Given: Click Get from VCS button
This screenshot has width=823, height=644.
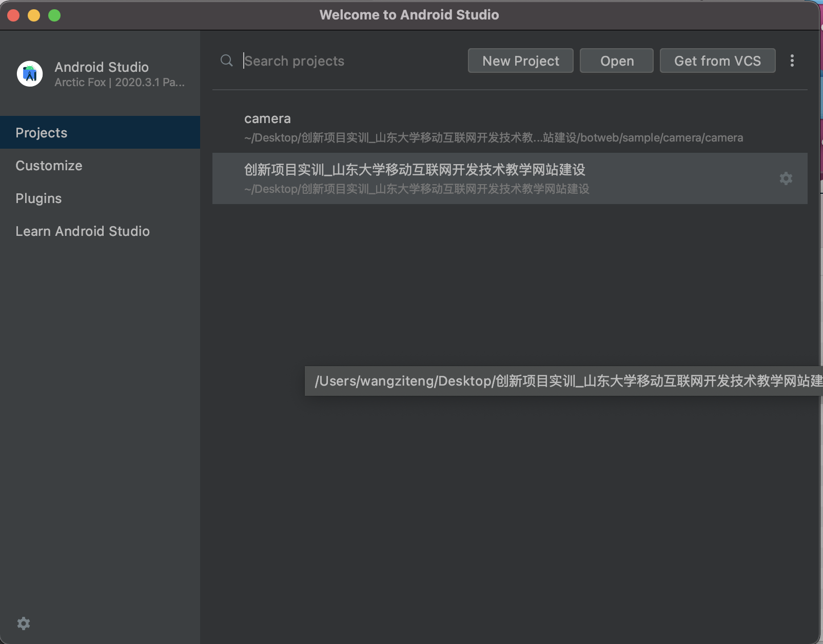Looking at the screenshot, I should [x=717, y=61].
